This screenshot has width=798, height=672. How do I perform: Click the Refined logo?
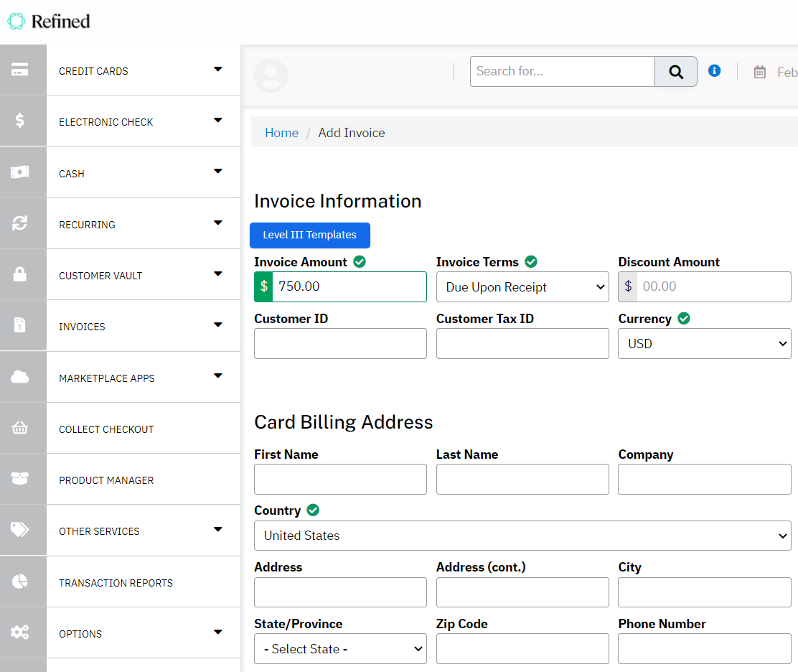pos(49,22)
